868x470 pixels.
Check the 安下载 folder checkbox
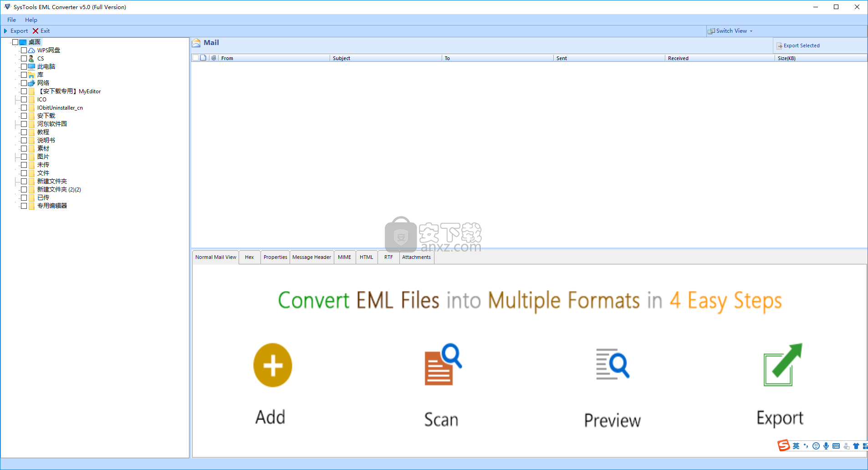pos(24,116)
